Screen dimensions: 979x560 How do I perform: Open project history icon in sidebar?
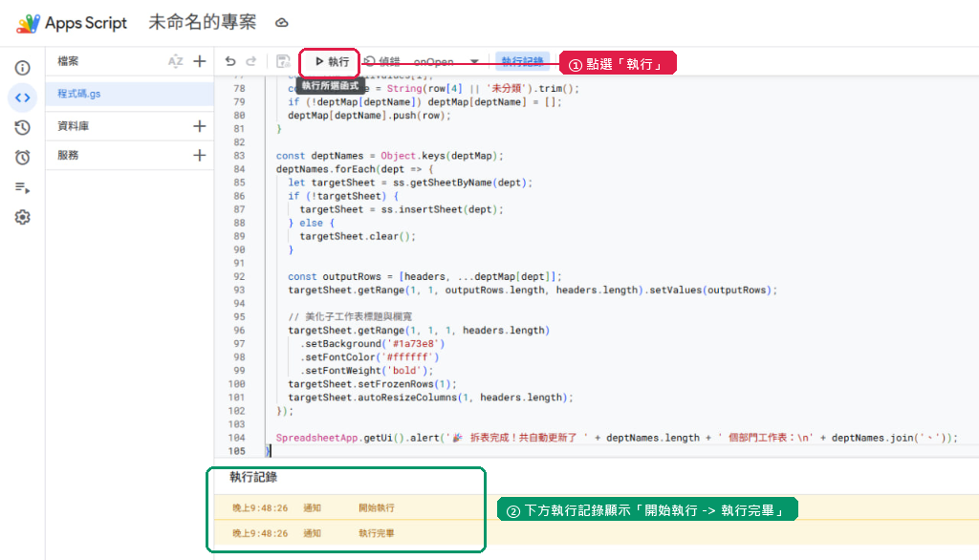tap(23, 127)
